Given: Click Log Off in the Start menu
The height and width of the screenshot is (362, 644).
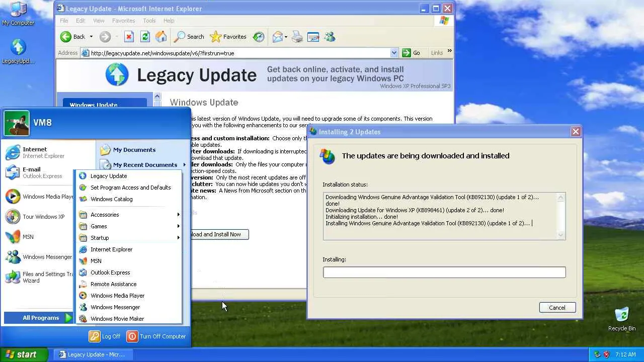Looking at the screenshot, I should tap(105, 336).
